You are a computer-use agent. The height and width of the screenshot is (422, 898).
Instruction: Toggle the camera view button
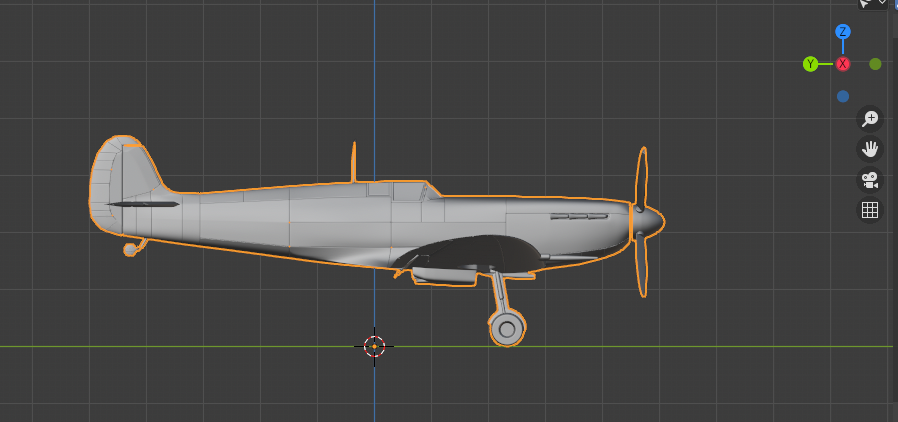coord(870,180)
